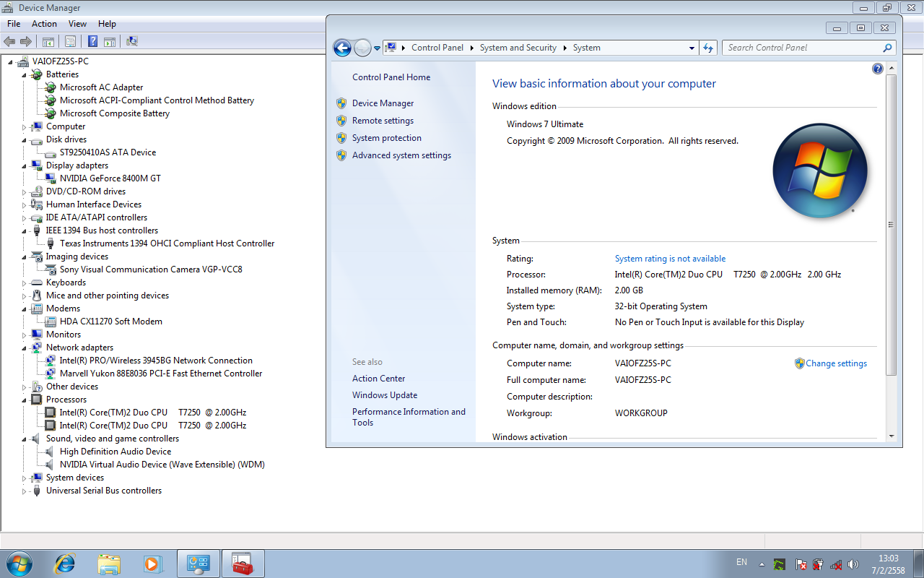Click the search magnifier icon in Control Panel
This screenshot has height=578, width=924.
pos(888,48)
